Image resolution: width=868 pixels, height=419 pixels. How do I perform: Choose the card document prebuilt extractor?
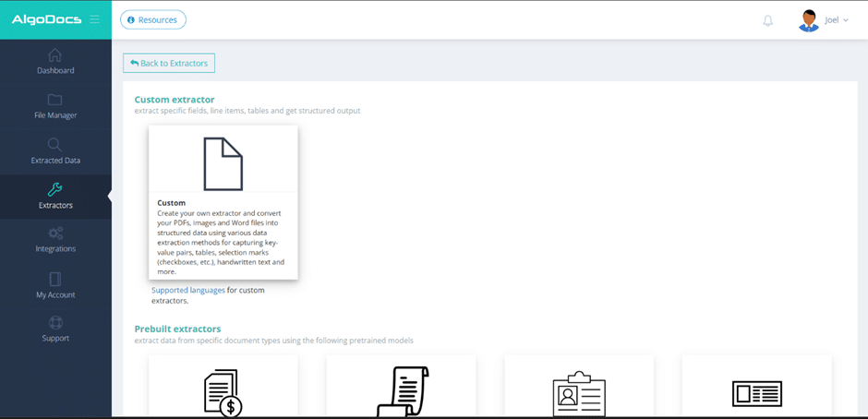click(x=756, y=392)
